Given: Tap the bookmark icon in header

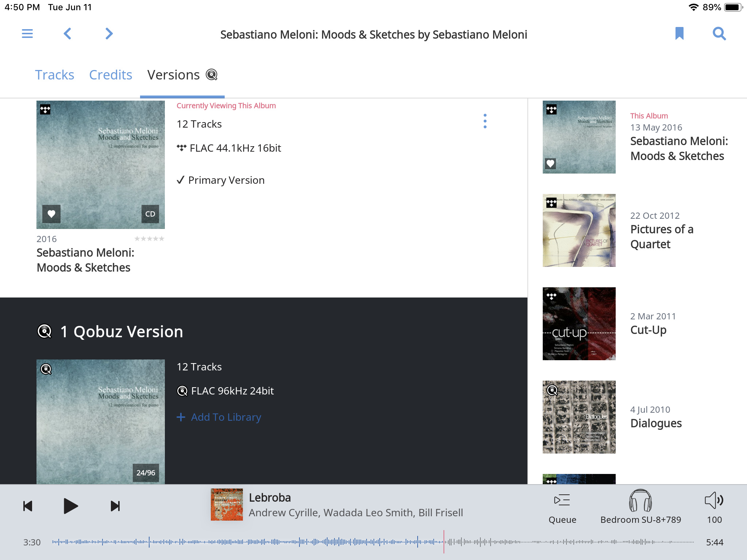Looking at the screenshot, I should 679,34.
